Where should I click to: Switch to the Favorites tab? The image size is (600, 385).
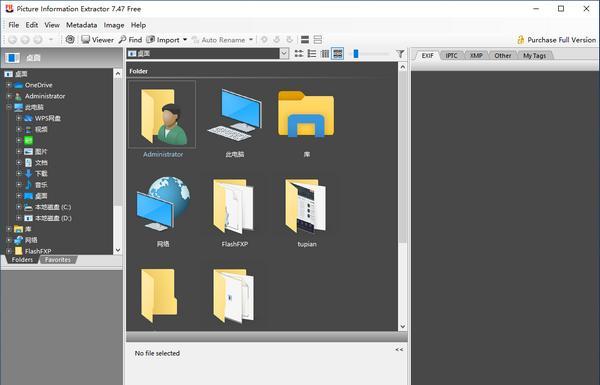(58, 260)
